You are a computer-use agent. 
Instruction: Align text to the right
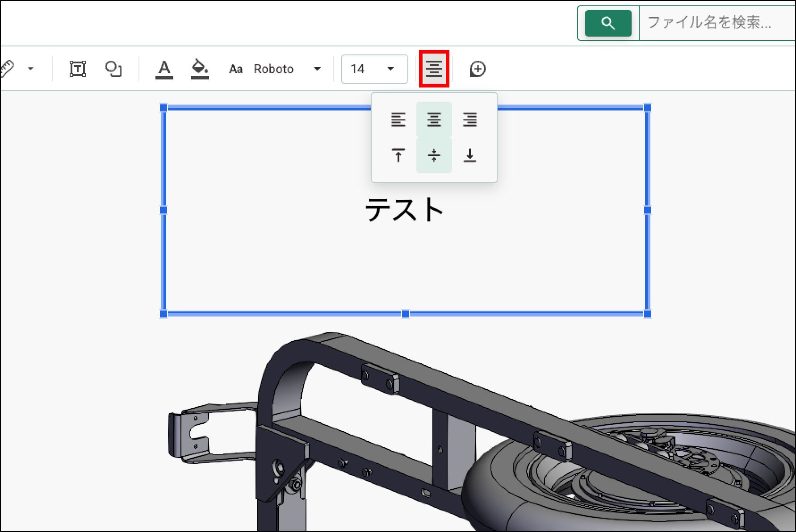(x=469, y=120)
